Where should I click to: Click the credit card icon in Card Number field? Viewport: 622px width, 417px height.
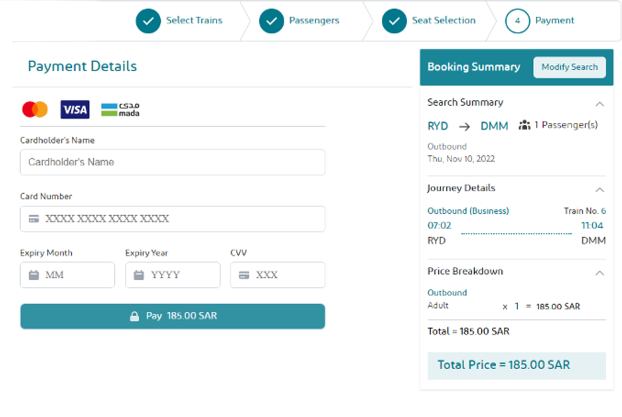34,218
